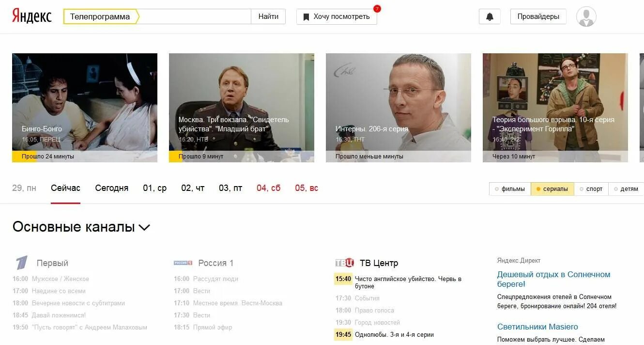Open the Бинго-Бонго thumbnail
The width and height of the screenshot is (644, 345).
coord(85,108)
